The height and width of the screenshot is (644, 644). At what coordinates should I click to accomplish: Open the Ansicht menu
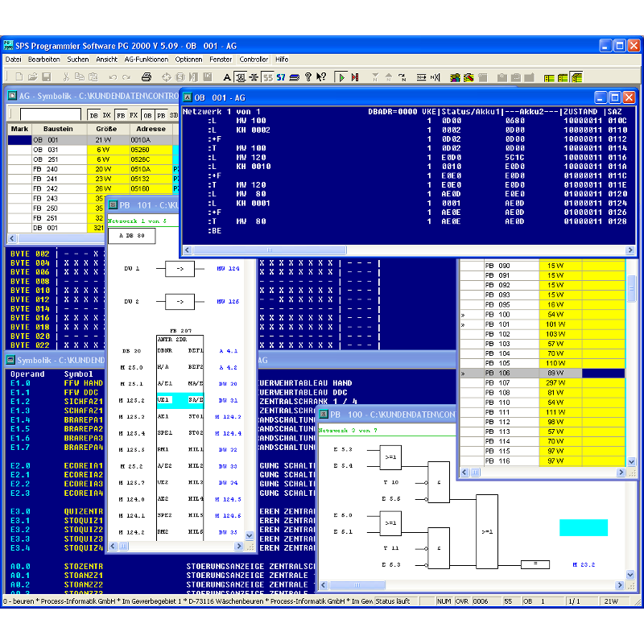107,59
